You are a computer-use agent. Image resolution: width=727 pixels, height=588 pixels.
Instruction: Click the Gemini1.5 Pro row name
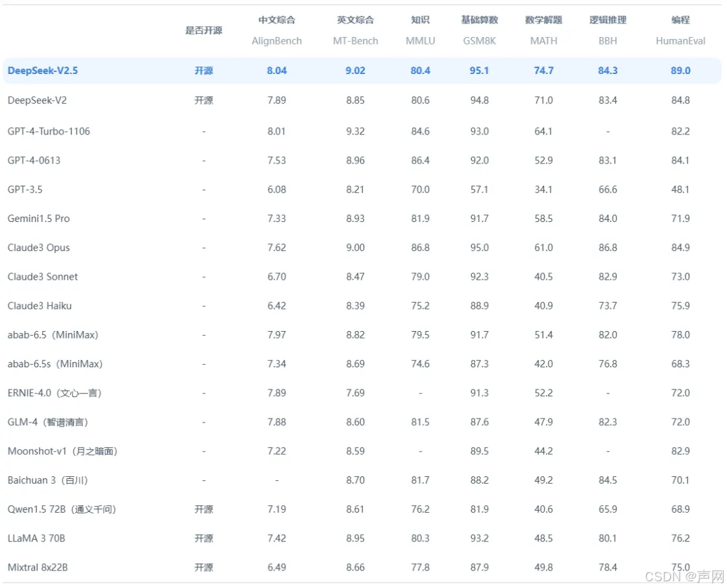pos(38,219)
